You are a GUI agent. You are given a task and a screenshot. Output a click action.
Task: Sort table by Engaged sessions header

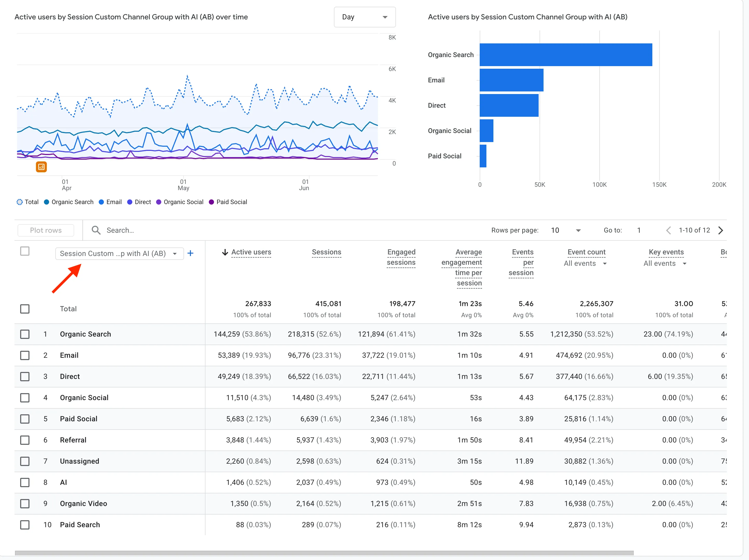point(401,257)
